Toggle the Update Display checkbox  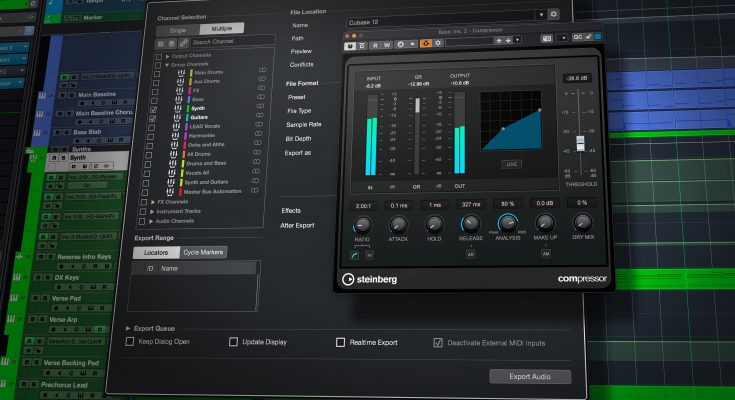tap(233, 343)
